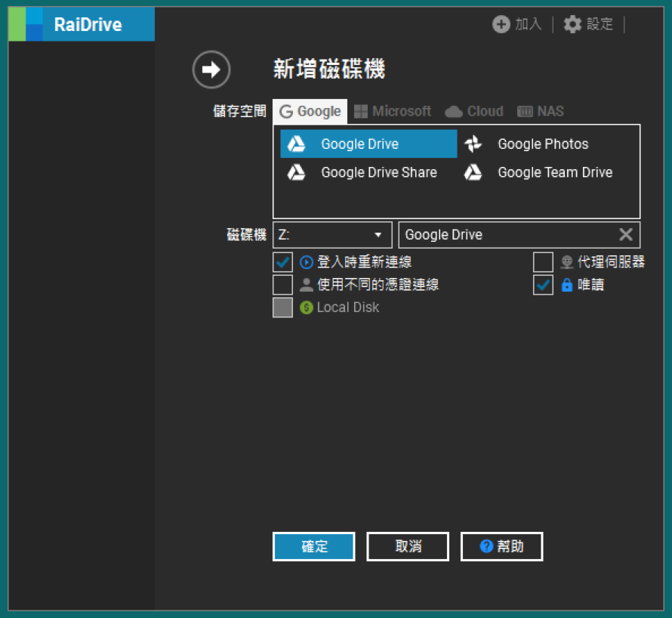This screenshot has height=618, width=672.
Task: Click the 磁碟機 label
Action: point(246,235)
